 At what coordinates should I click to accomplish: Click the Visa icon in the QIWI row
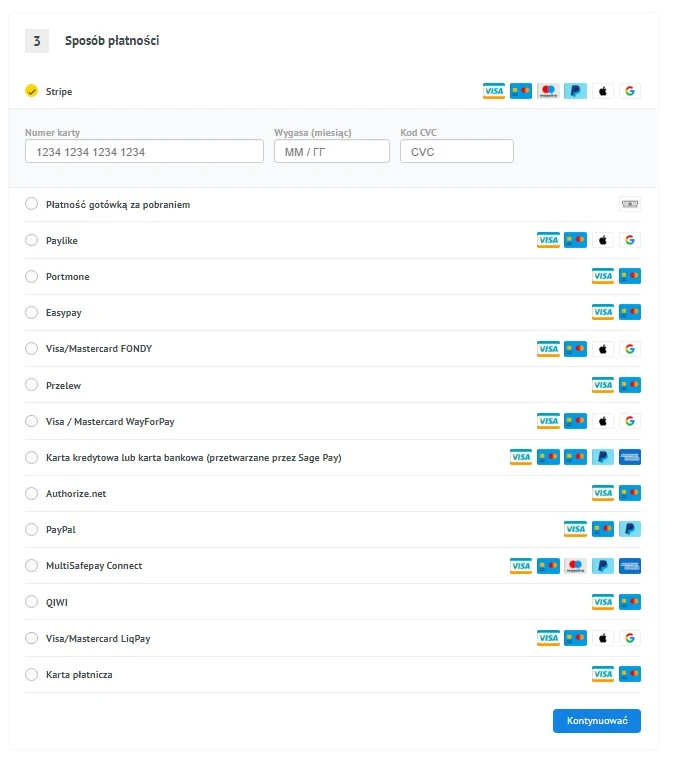[x=602, y=602]
